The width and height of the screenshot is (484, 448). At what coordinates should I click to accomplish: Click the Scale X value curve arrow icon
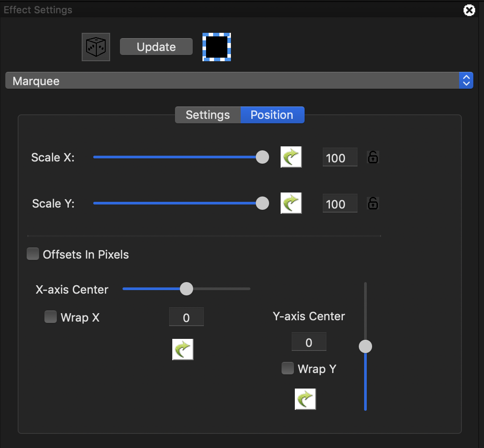coord(291,157)
